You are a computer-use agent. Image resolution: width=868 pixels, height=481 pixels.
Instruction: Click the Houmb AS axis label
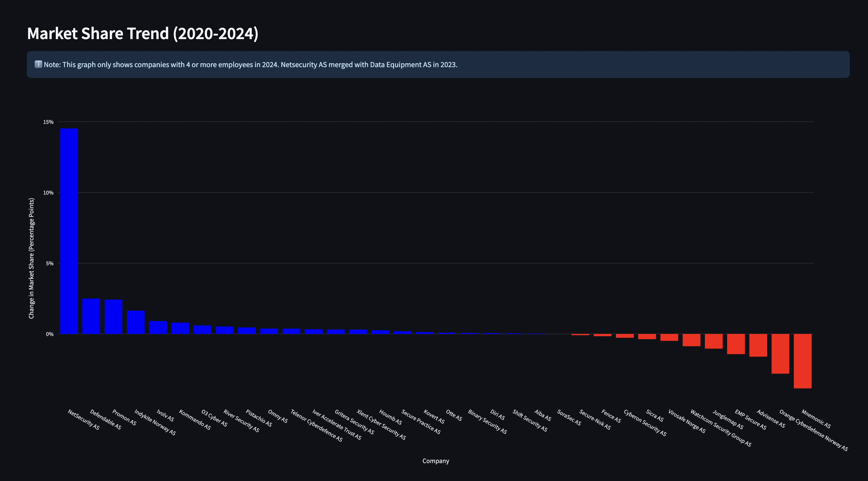click(390, 417)
